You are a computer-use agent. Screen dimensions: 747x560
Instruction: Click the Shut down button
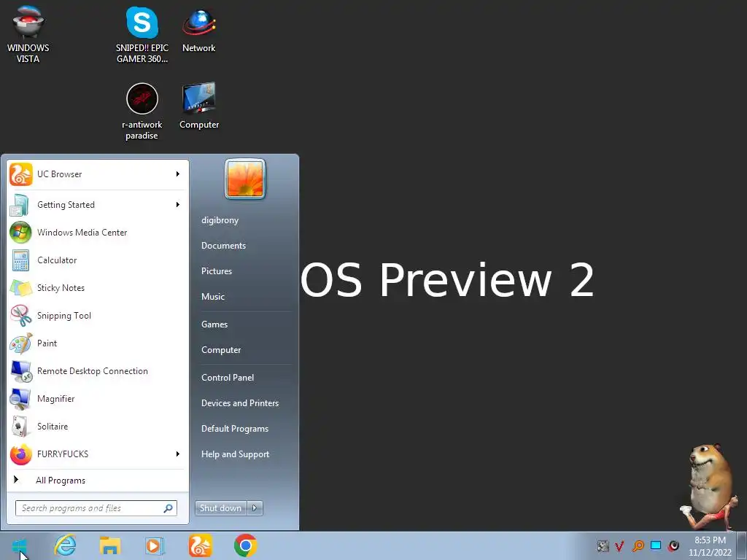point(221,508)
